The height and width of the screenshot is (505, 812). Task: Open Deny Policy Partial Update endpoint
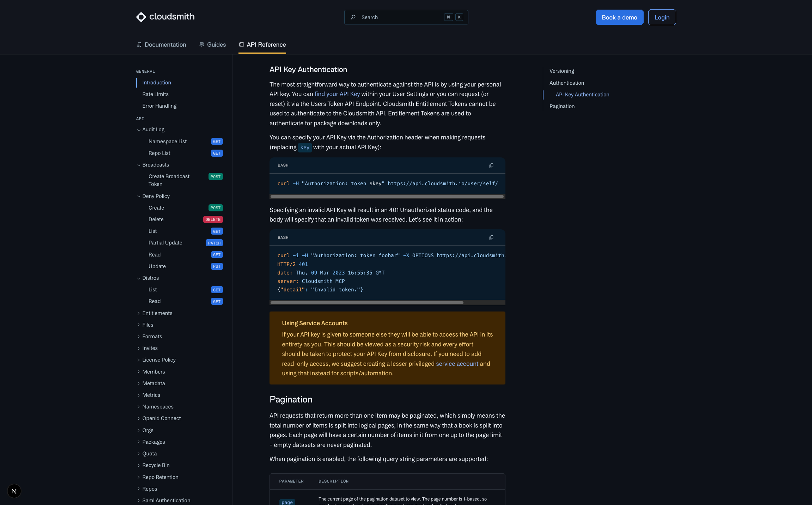click(x=185, y=243)
